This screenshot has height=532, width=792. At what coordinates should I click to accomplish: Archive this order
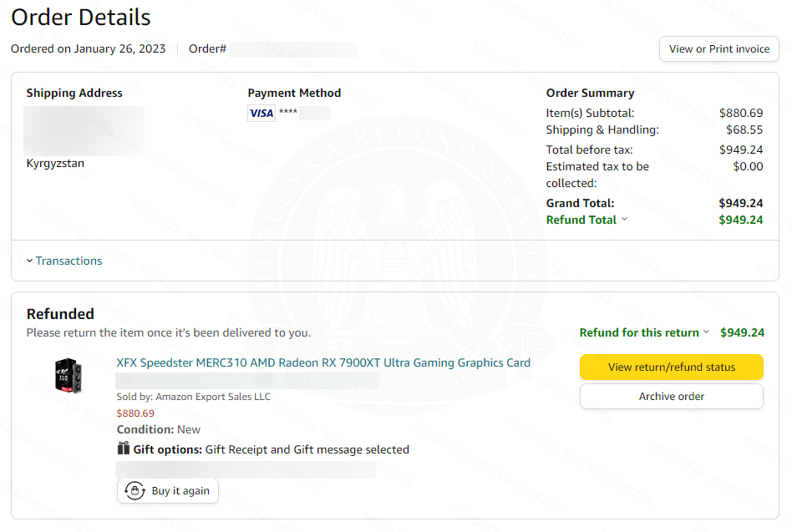(672, 396)
